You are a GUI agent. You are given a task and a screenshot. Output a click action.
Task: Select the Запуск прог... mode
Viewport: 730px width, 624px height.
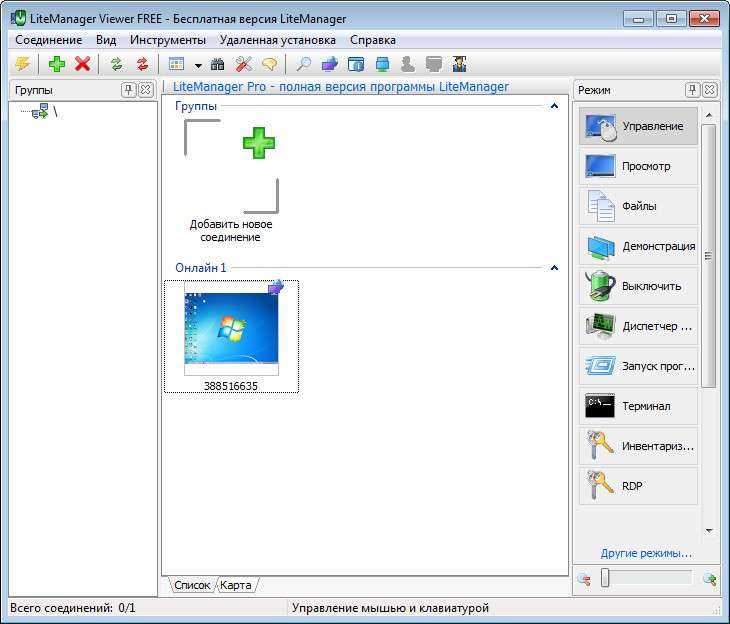(638, 366)
